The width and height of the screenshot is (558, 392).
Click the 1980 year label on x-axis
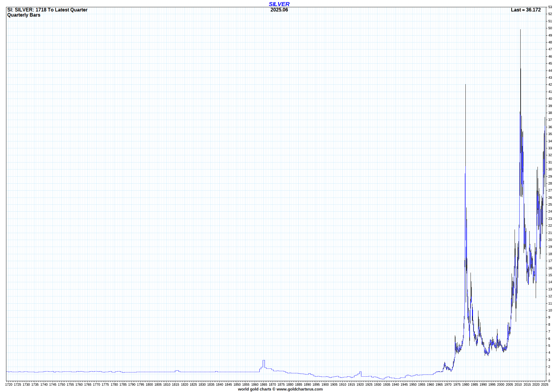point(465,384)
